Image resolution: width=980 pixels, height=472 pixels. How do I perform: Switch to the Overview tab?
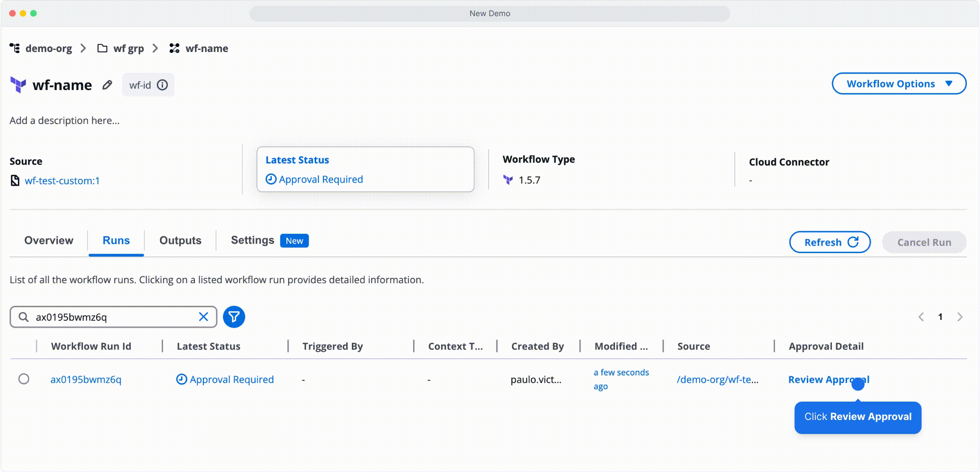click(49, 240)
